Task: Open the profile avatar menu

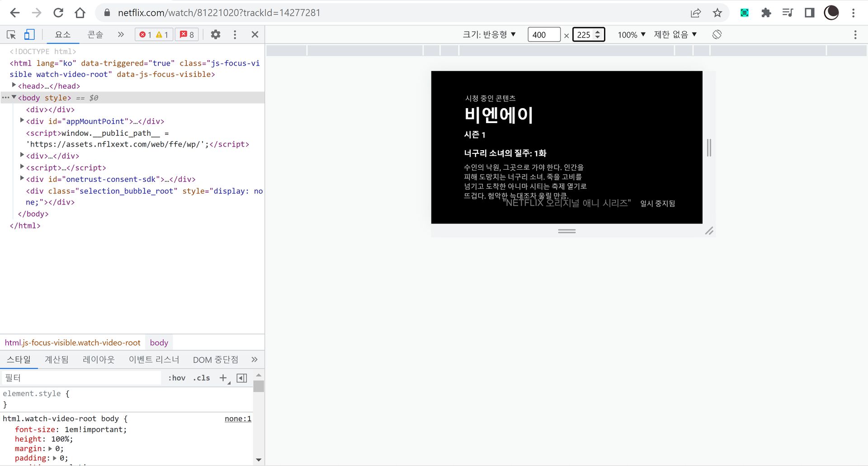Action: click(x=831, y=13)
